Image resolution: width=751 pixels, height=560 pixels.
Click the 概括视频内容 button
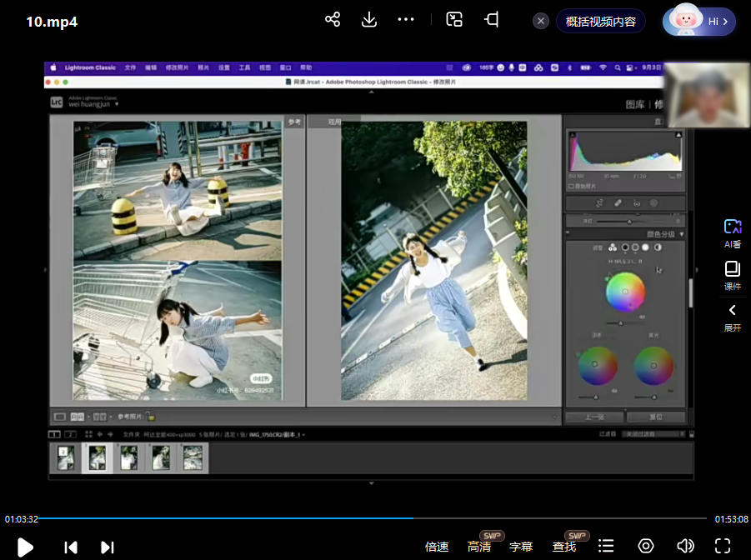coord(600,22)
